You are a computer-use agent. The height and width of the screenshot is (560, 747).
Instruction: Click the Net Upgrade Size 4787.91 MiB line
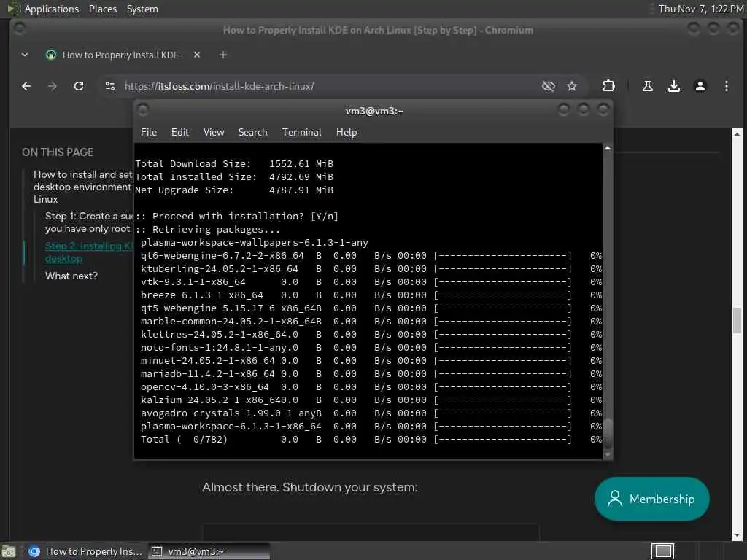click(234, 190)
